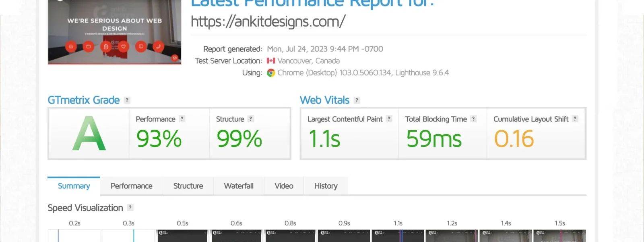
Task: Click help icon beside GTmetrix Grade
Action: click(x=127, y=100)
